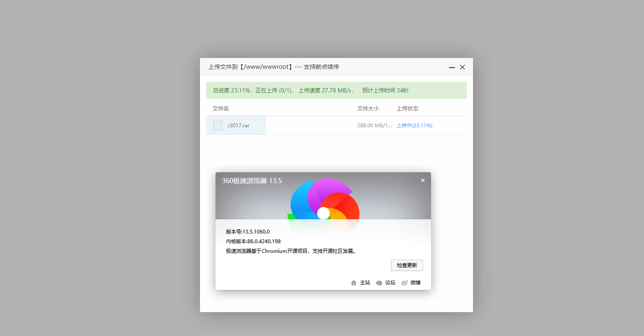Click the 上传中(23.11%) status text
The height and width of the screenshot is (336, 644).
click(x=415, y=126)
